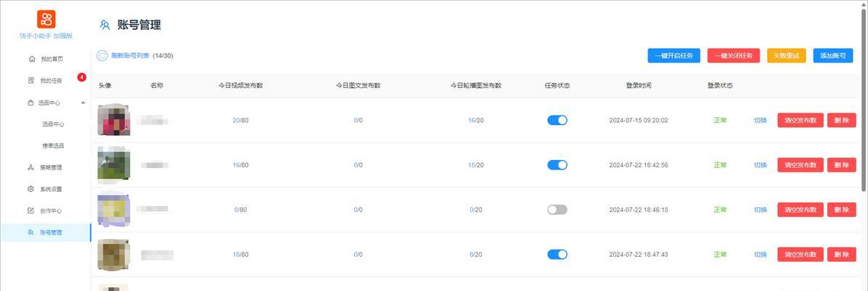Screen dimensions: 868x291
Task: Open the 我的首页 home icon
Action: 31,59
